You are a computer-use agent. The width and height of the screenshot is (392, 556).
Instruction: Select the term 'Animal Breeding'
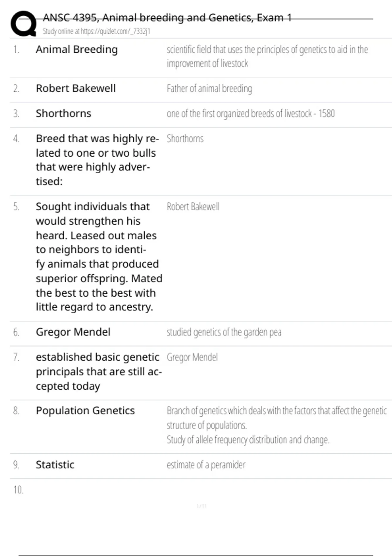click(77, 49)
